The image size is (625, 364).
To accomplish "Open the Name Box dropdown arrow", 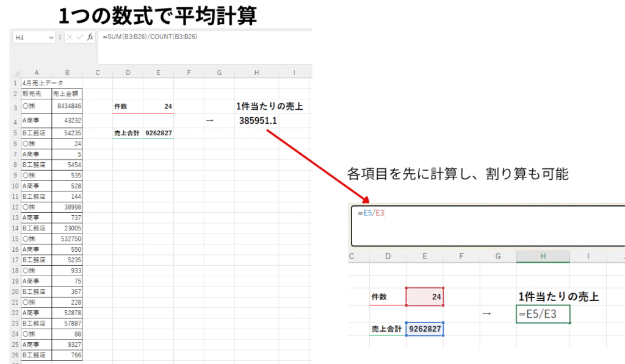I will click(50, 37).
